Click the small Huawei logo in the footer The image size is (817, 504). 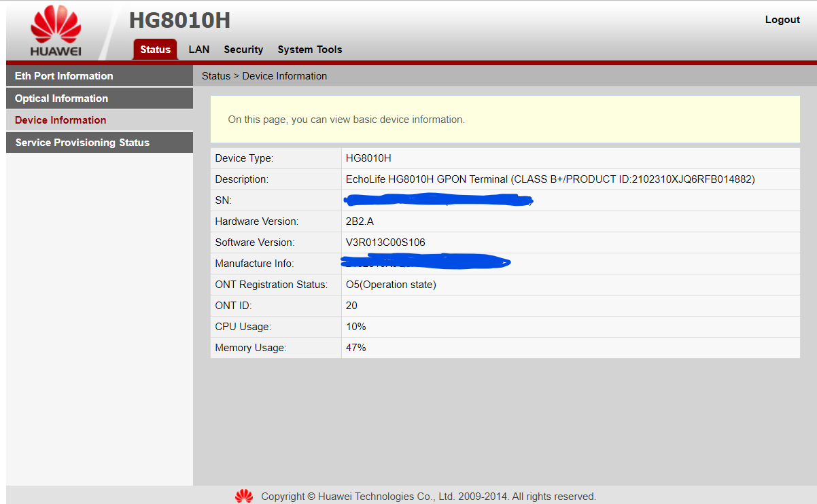click(244, 497)
